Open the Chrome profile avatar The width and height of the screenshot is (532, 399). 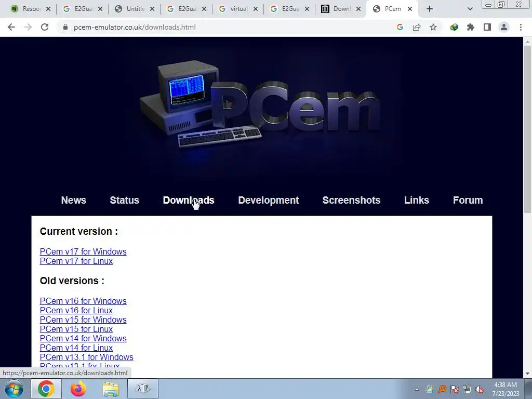504,27
